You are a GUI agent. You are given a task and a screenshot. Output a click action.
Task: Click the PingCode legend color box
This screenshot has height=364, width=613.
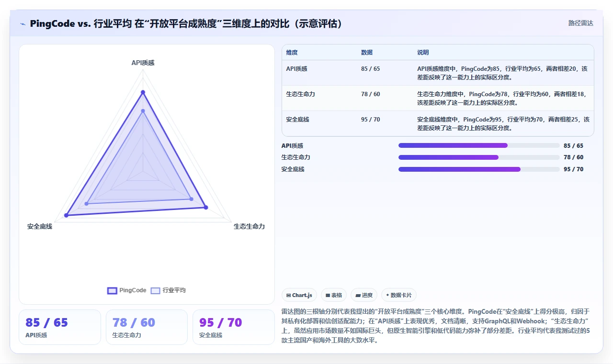click(112, 290)
